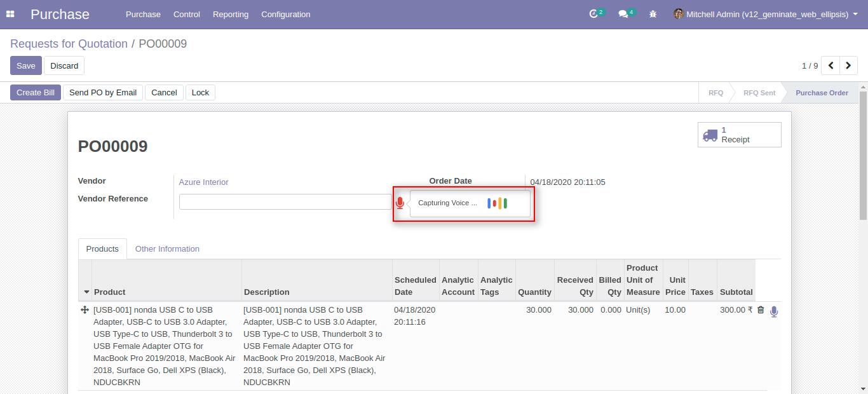Open the apps menu grid icon
Viewport: 868px width, 394px height.
point(10,14)
